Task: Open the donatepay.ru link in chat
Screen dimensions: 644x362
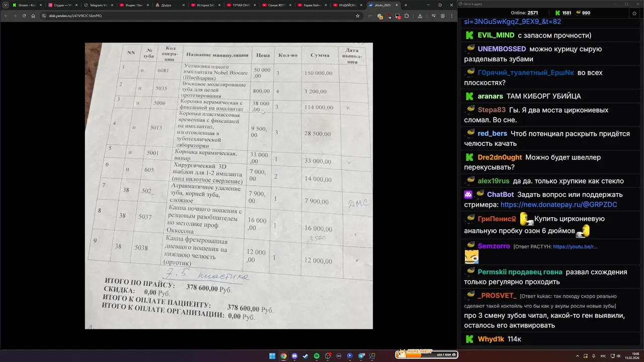Action: [x=559, y=205]
